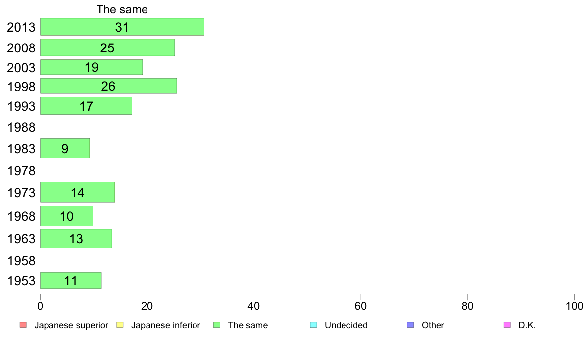Select the 1953 bar showing 11
The height and width of the screenshot is (364, 588).
click(x=71, y=280)
